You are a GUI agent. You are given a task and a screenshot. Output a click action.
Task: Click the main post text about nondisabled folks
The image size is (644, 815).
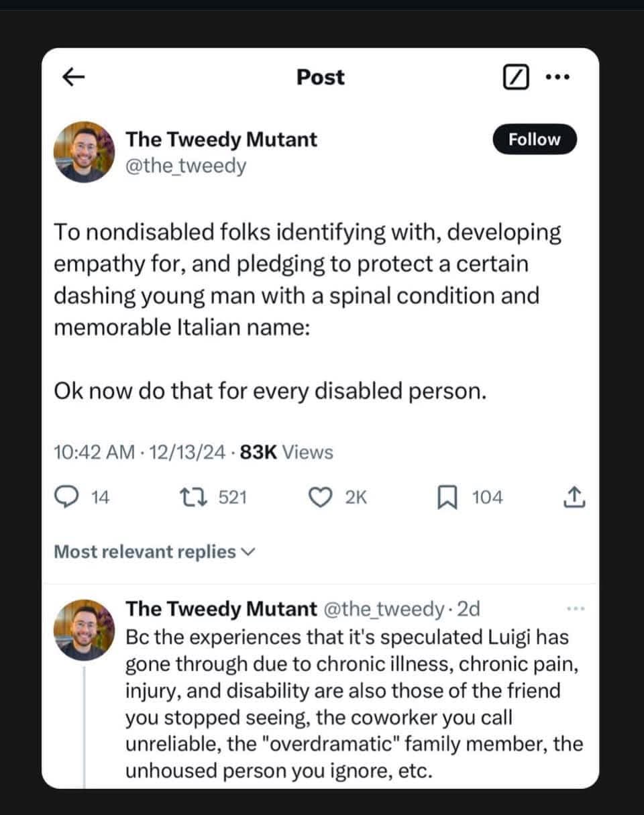(309, 282)
